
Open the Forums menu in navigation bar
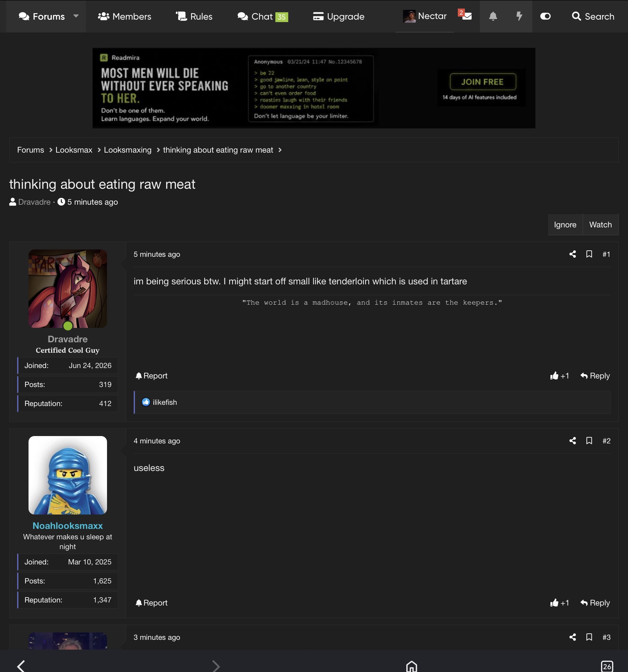[x=42, y=16]
